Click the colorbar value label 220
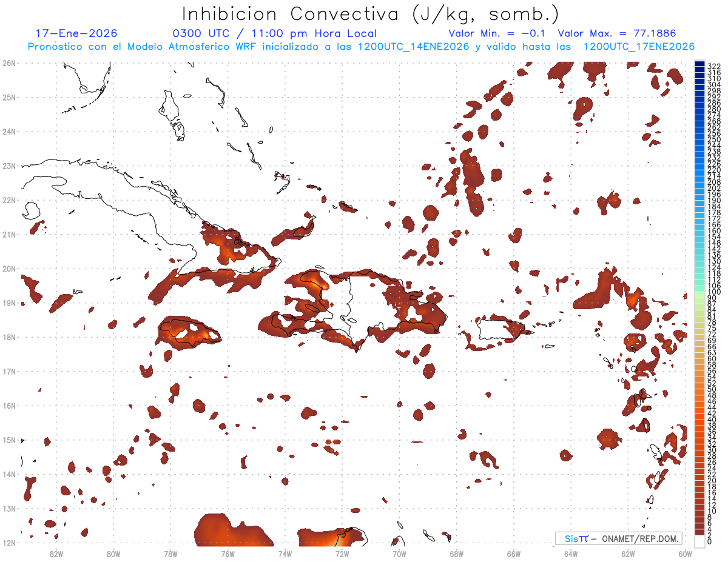Image resolution: width=728 pixels, height=562 pixels. click(x=713, y=170)
